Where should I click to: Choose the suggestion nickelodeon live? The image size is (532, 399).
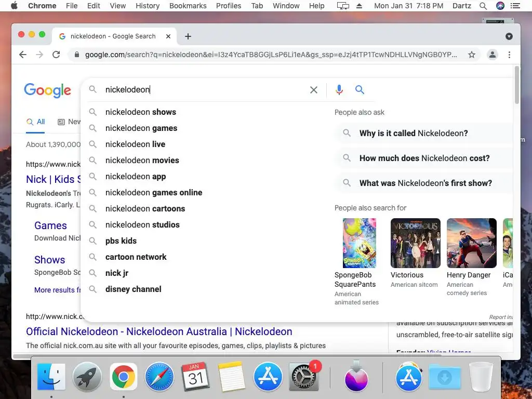click(x=135, y=144)
